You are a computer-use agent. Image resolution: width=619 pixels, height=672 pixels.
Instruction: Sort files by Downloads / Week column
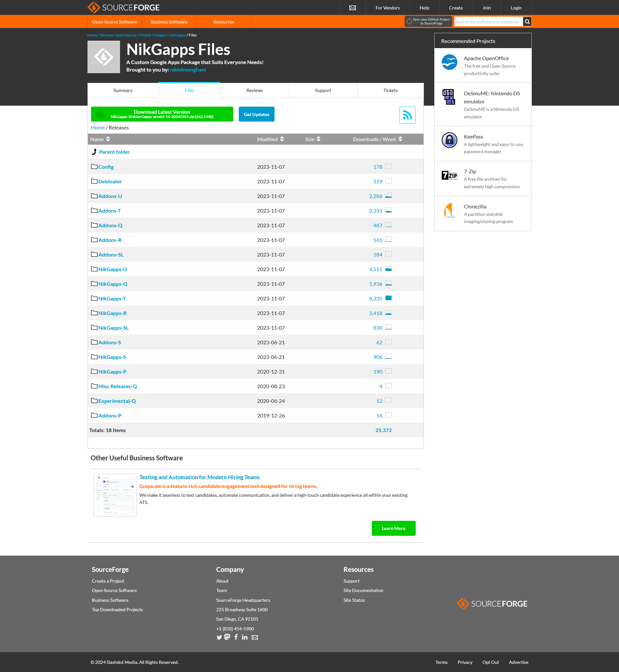click(x=378, y=139)
